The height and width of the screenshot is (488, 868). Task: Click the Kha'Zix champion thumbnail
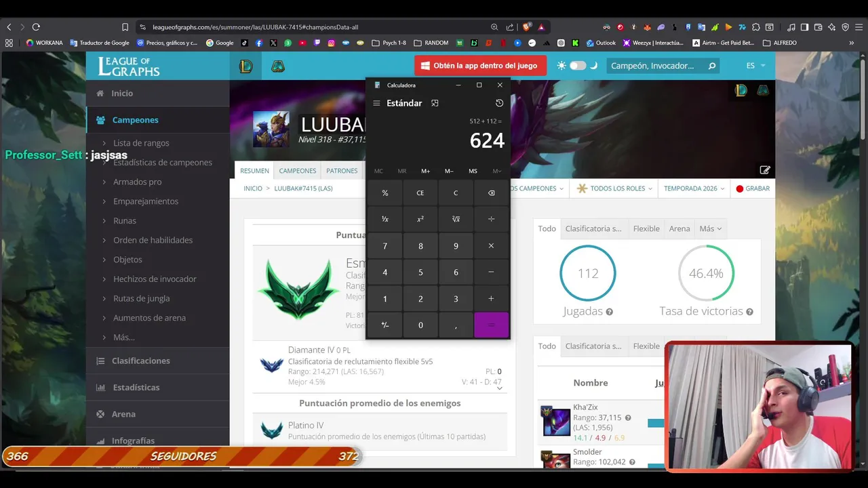(556, 422)
